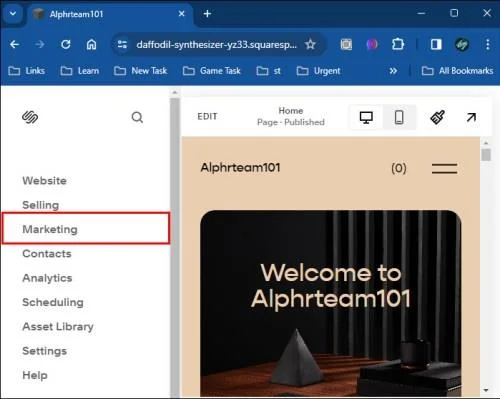Open the st bookmark folder

[x=269, y=71]
